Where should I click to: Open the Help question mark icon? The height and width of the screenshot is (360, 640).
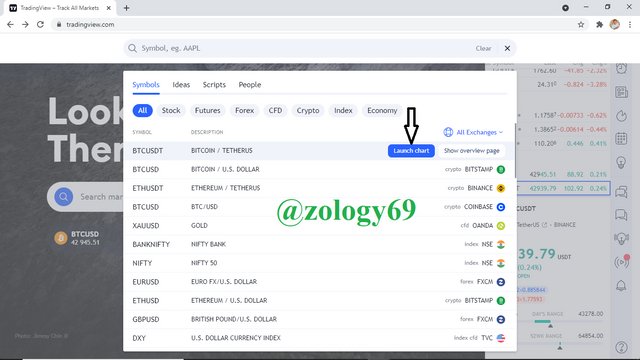click(622, 347)
